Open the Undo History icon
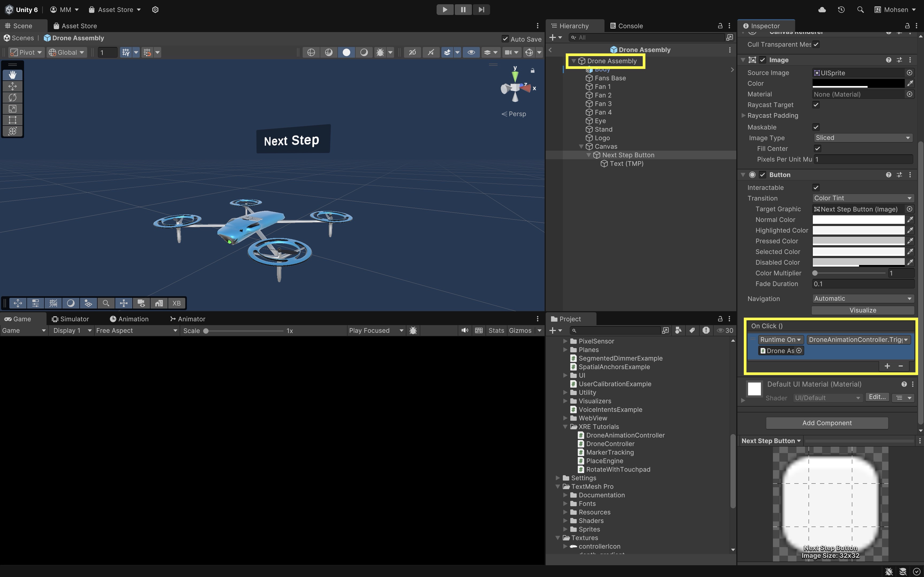The width and height of the screenshot is (924, 577). click(841, 10)
